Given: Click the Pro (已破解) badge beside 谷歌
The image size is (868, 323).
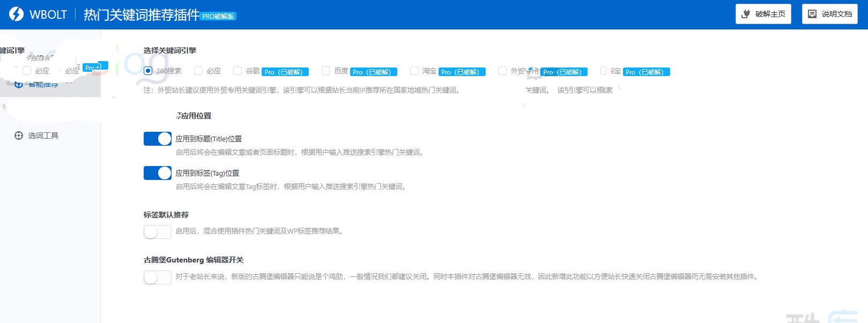Looking at the screenshot, I should pyautogui.click(x=285, y=72).
